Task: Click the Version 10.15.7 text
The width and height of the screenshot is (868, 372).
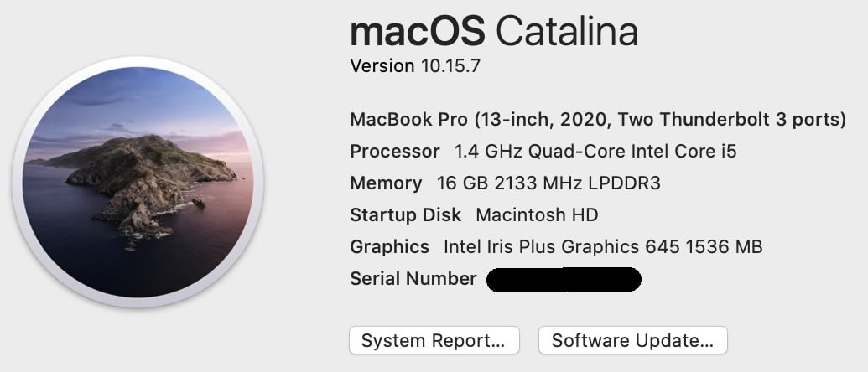Action: tap(415, 66)
